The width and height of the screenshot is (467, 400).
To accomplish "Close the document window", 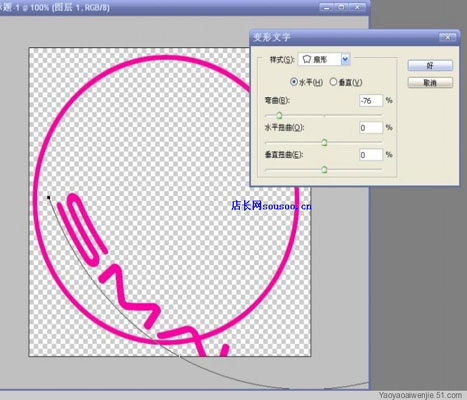I will pyautogui.click(x=357, y=7).
